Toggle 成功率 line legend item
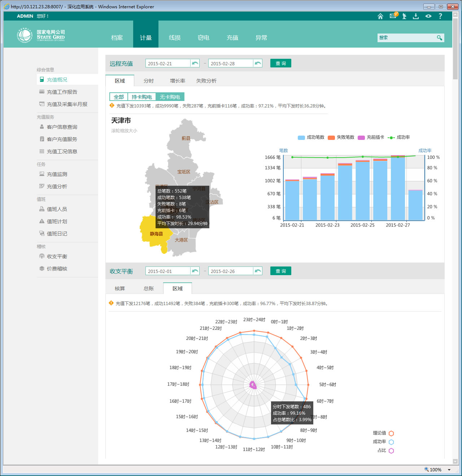The height and width of the screenshot is (476, 462). 398,137
